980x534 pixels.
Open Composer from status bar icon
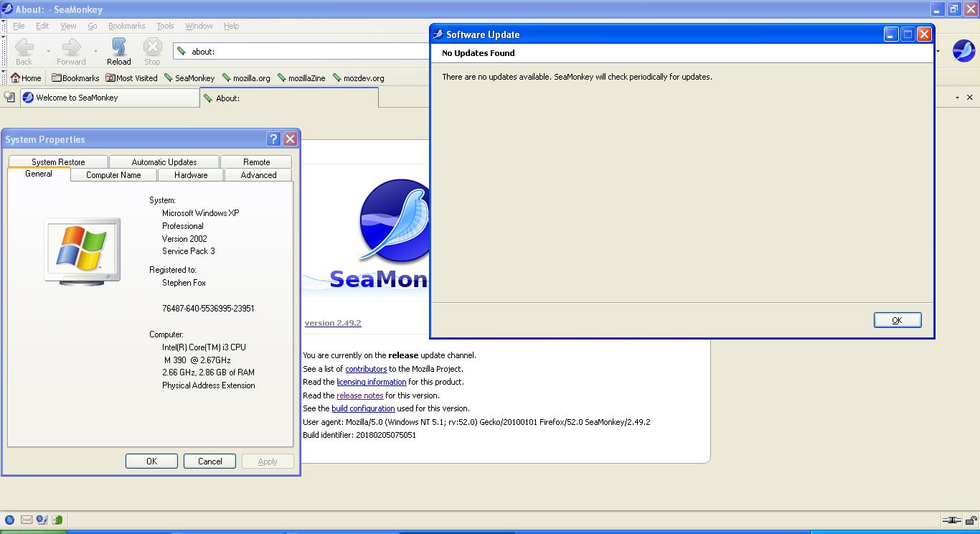point(42,520)
